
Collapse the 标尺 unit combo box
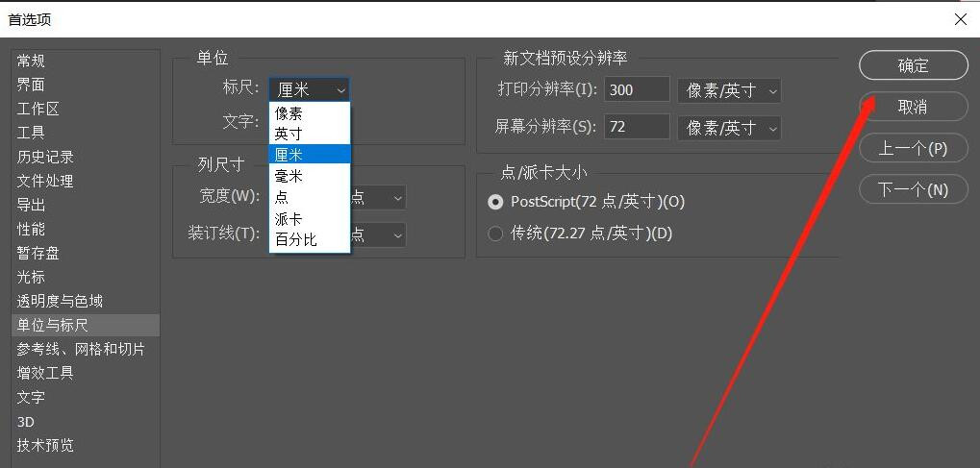point(309,89)
